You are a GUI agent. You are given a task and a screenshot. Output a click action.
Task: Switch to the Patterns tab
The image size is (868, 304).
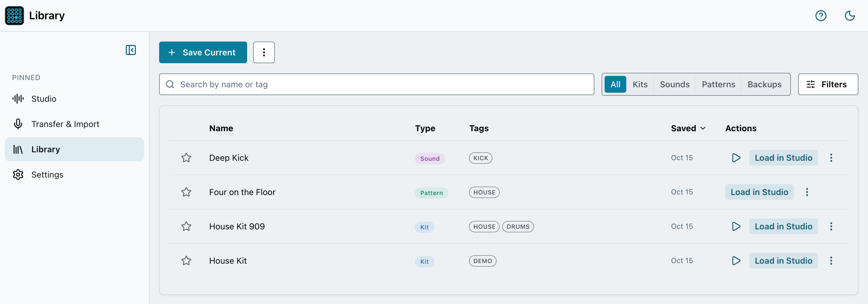tap(719, 84)
